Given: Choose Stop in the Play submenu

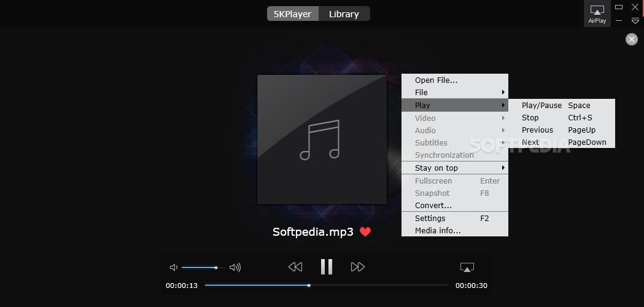Looking at the screenshot, I should [x=562, y=117].
